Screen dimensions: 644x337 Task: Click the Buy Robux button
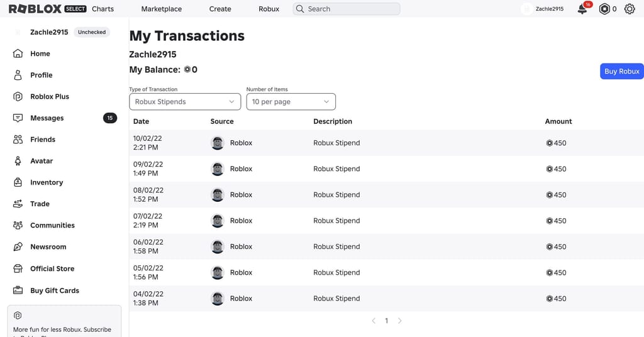pos(622,72)
